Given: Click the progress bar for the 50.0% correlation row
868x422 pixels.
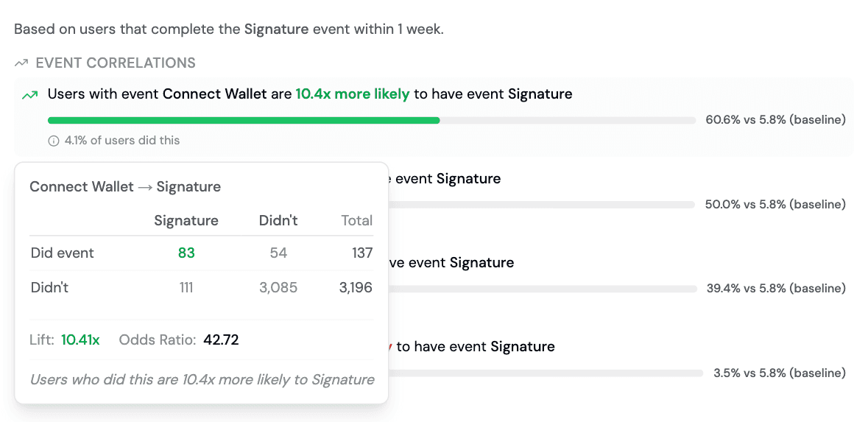Looking at the screenshot, I should point(541,204).
